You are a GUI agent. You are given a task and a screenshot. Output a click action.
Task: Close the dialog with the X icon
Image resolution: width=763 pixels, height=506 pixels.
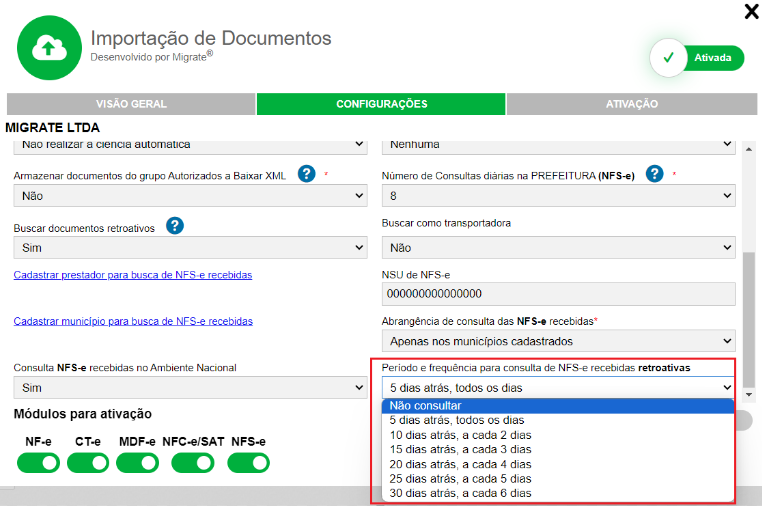[751, 12]
